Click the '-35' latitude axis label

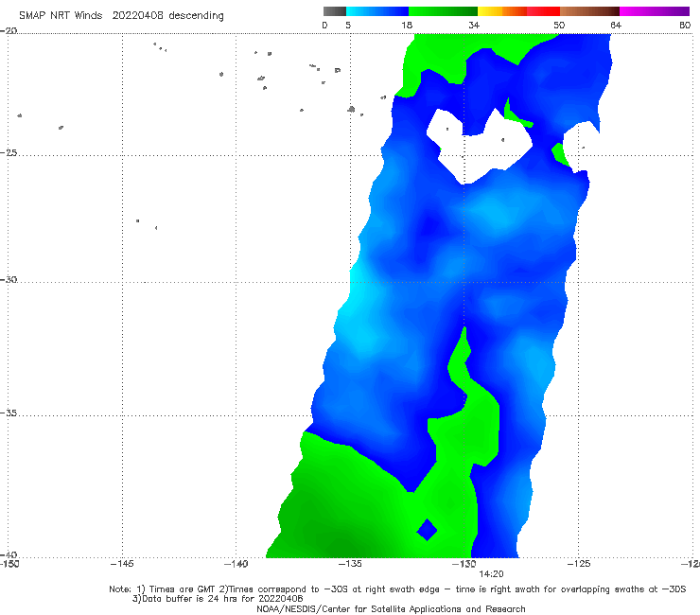pos(9,413)
